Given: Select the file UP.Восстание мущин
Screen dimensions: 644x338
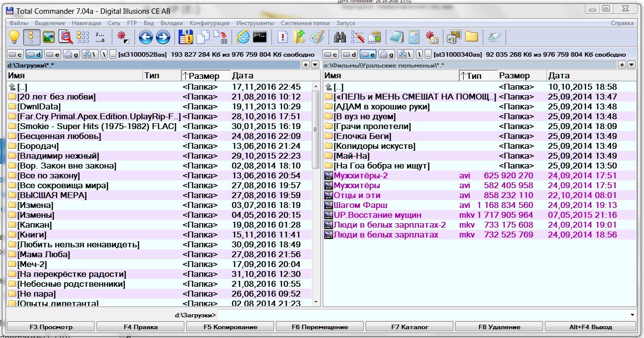Looking at the screenshot, I should [377, 215].
